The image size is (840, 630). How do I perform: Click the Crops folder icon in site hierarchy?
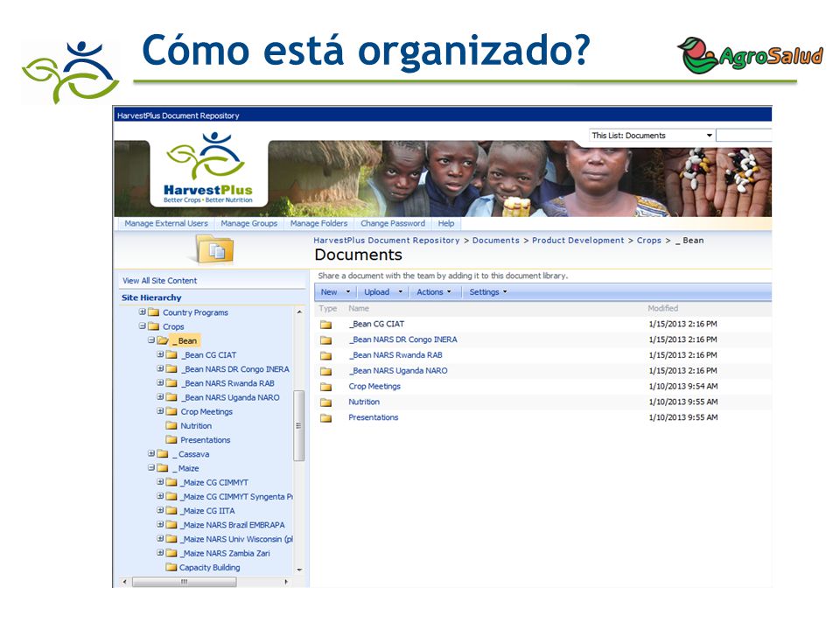154,326
